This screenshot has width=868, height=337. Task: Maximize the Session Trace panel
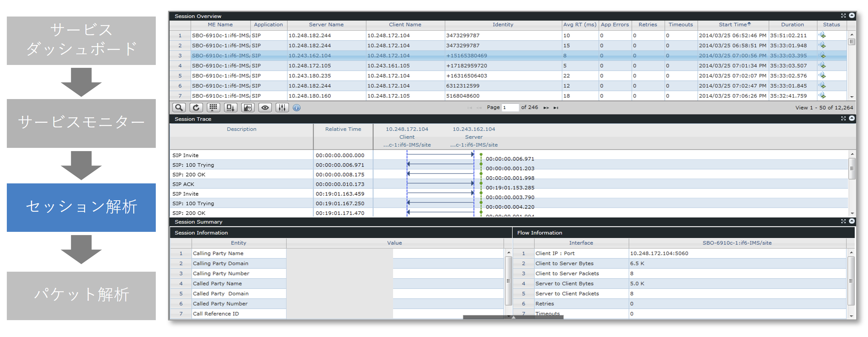click(x=844, y=118)
